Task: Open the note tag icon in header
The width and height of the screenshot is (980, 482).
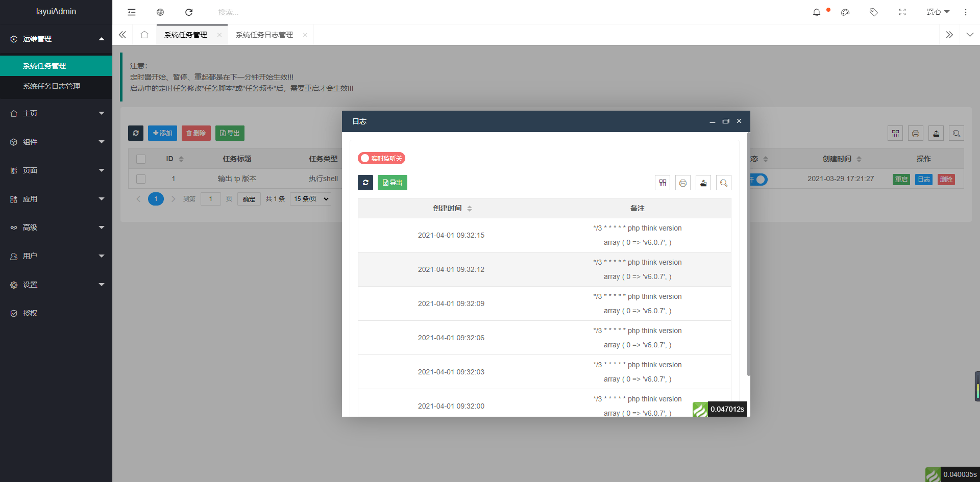Action: coord(874,12)
